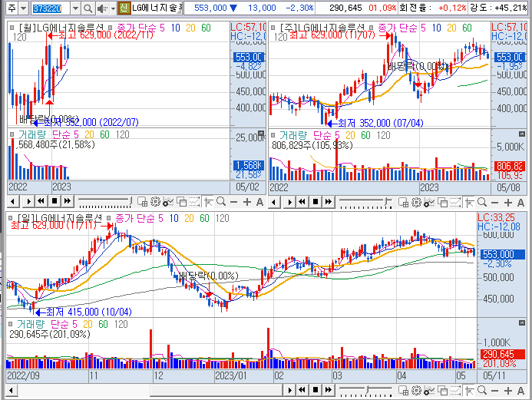
Task: Zoom out monthly chart with minus icon
Action: pos(233,202)
